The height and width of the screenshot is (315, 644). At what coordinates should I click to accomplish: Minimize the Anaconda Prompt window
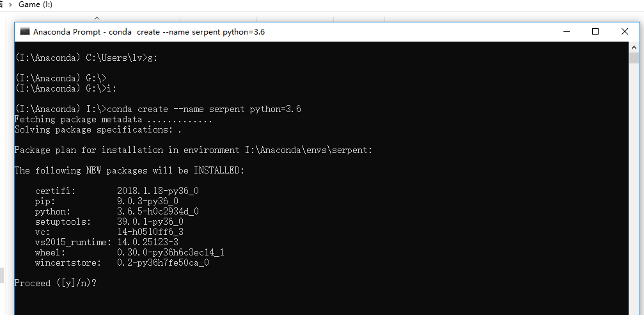click(566, 31)
